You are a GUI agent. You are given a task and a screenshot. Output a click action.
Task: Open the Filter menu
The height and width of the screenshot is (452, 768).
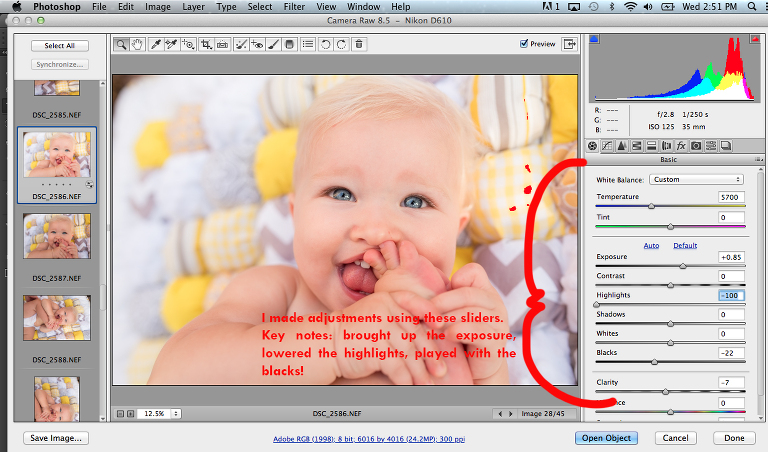pyautogui.click(x=294, y=7)
